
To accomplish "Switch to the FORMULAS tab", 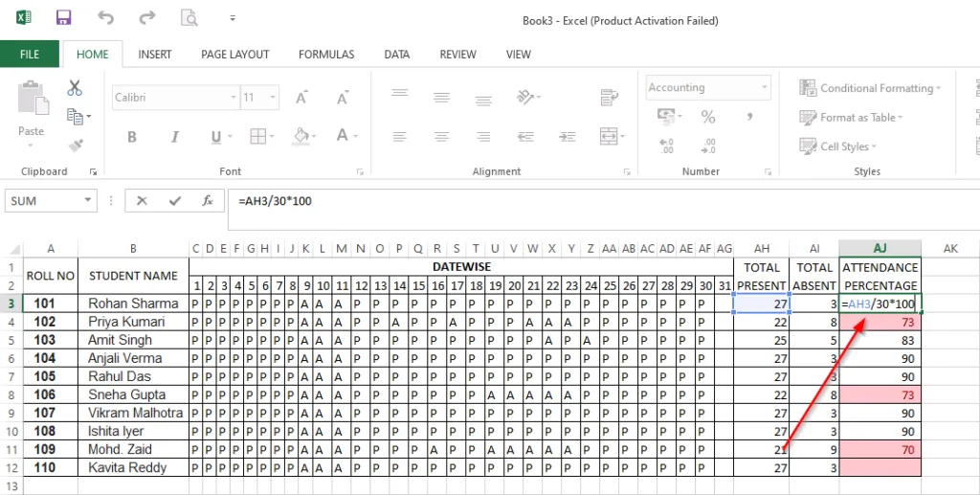I will (x=326, y=55).
